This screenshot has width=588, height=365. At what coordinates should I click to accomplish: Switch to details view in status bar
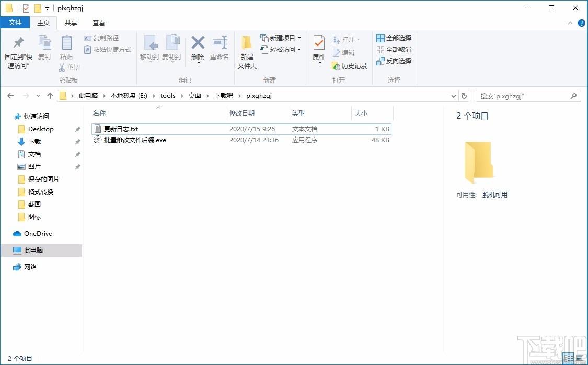pyautogui.click(x=568, y=358)
